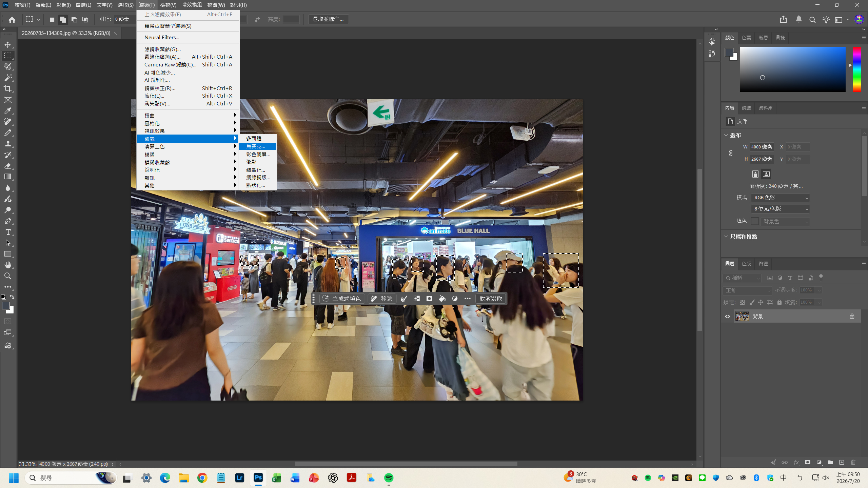The width and height of the screenshot is (868, 488).
Task: Open the RGB 色彩 mode dropdown
Action: (x=780, y=198)
